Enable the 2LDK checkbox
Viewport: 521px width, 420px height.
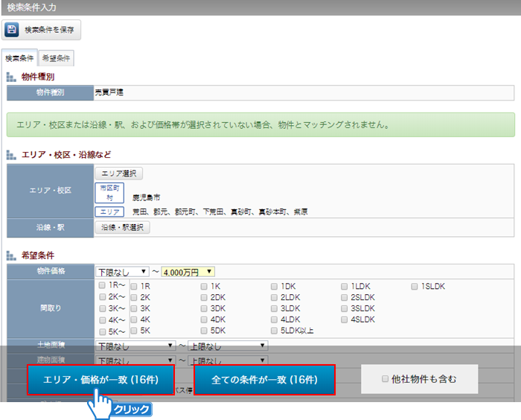(274, 297)
